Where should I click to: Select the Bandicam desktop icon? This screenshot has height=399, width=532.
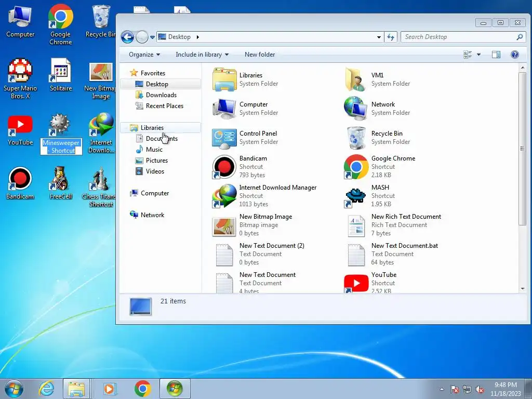(20, 183)
